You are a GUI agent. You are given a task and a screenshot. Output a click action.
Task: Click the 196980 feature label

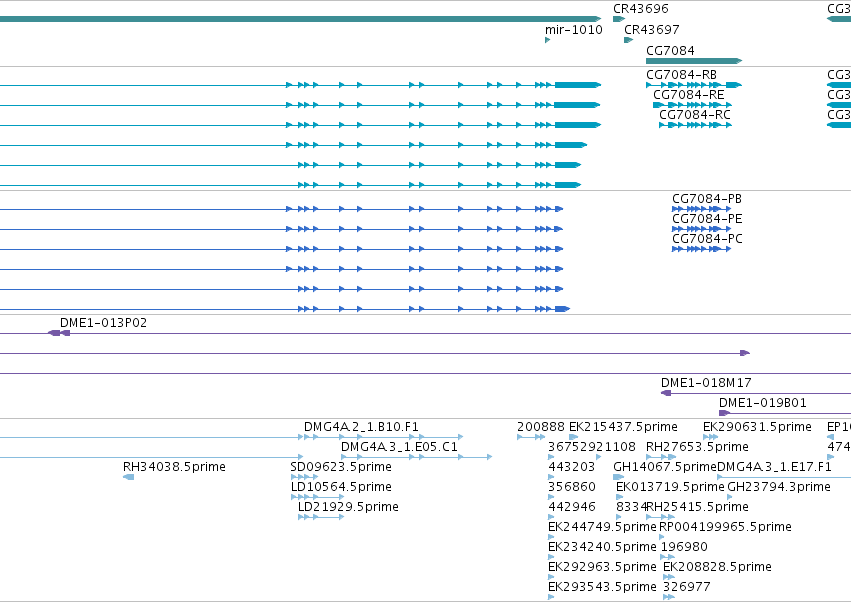point(684,547)
